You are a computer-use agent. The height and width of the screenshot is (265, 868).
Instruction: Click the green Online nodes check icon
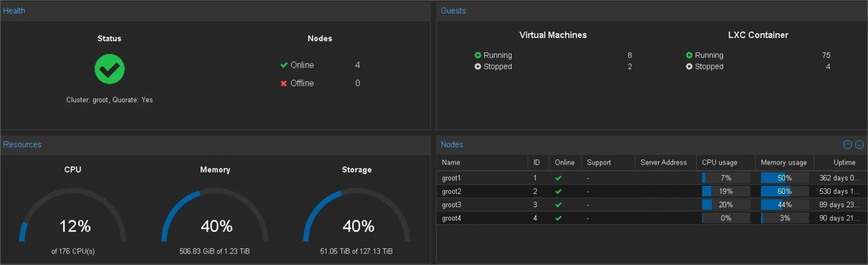[284, 65]
